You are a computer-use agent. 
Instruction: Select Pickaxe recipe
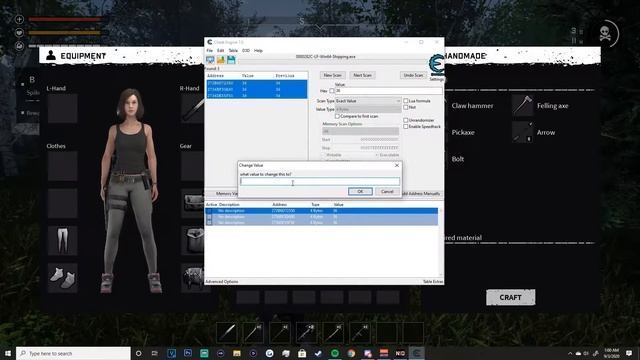(x=463, y=133)
